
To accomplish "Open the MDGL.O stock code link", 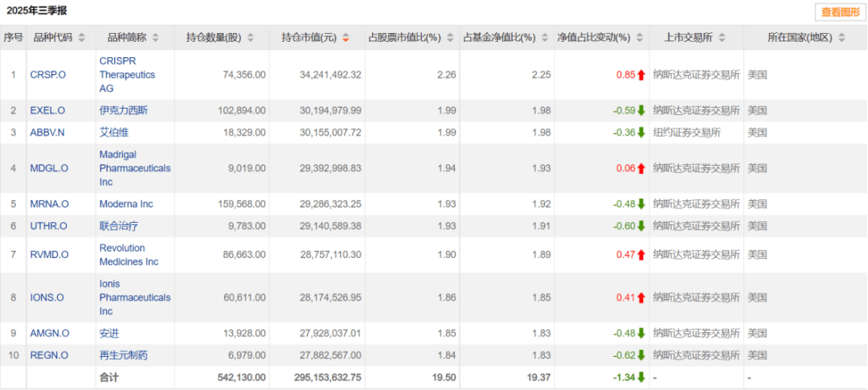I will pyautogui.click(x=49, y=168).
